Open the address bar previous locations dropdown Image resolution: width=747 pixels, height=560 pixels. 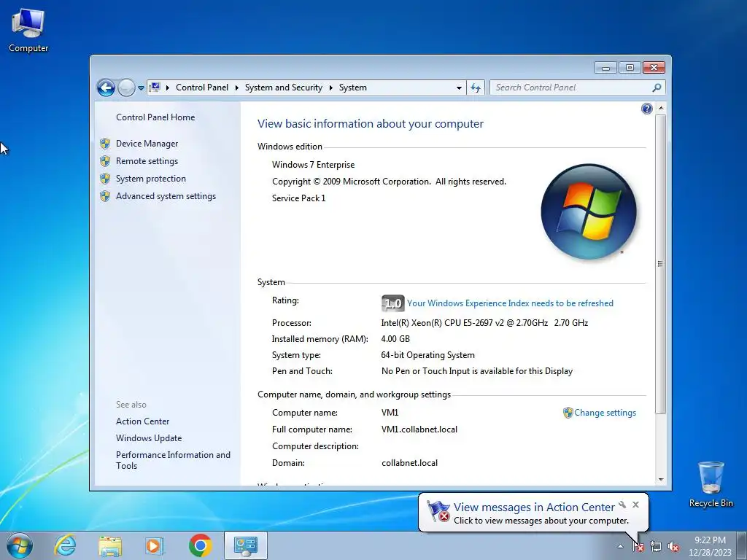459,87
